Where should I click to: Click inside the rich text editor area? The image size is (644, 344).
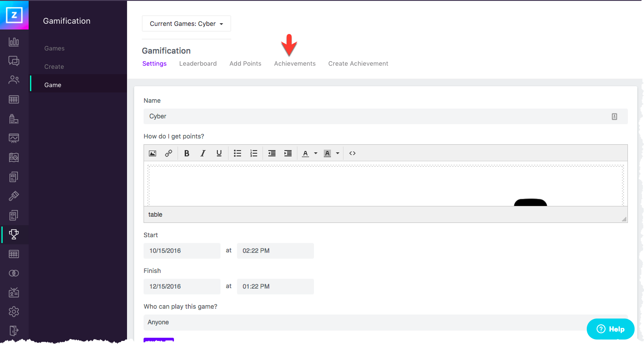point(386,184)
